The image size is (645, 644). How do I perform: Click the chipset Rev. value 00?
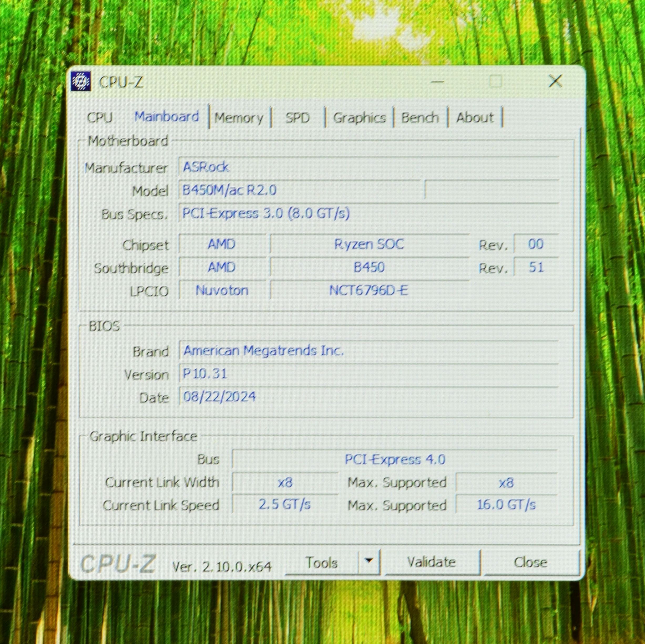point(536,244)
